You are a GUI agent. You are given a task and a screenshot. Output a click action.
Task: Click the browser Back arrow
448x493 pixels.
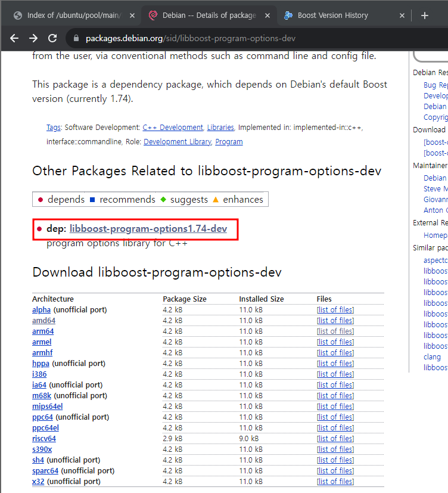[x=14, y=38]
